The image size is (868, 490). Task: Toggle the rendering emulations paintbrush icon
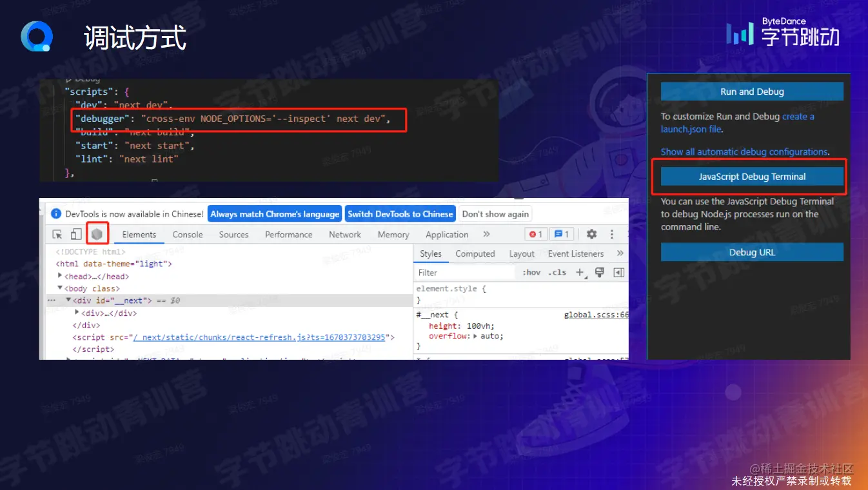tap(600, 272)
